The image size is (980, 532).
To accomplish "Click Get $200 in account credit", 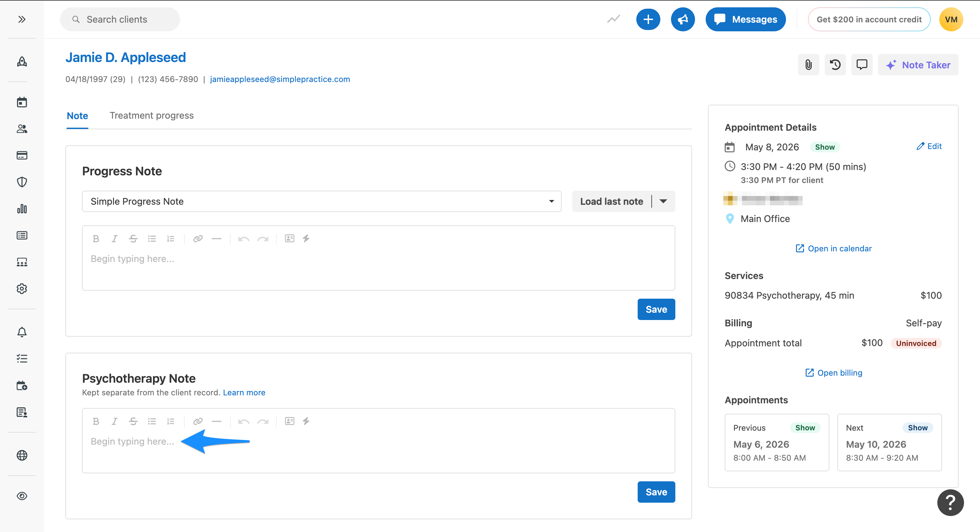I will pyautogui.click(x=869, y=19).
